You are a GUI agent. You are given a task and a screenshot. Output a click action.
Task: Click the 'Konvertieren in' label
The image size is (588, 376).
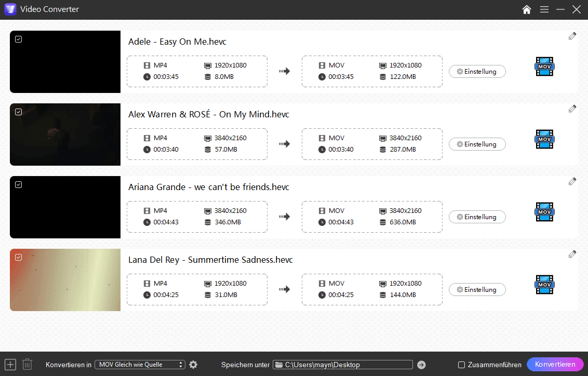coord(68,365)
